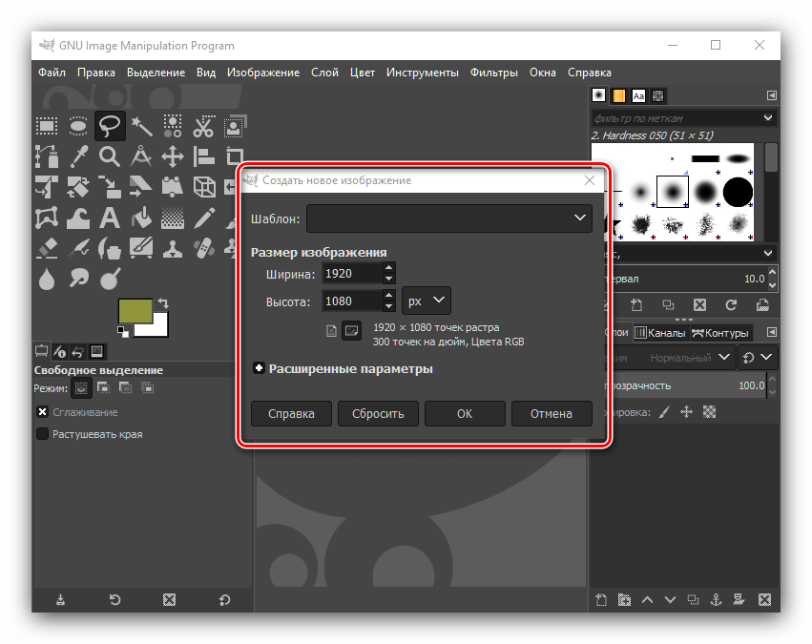Switch to the Каналы tab
Image resolution: width=812 pixels, height=644 pixels.
tap(661, 333)
